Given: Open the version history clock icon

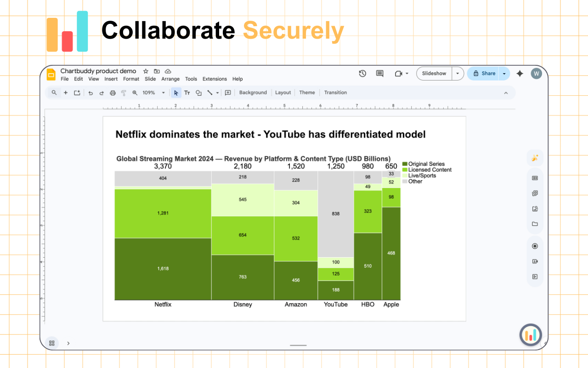Looking at the screenshot, I should pos(362,74).
